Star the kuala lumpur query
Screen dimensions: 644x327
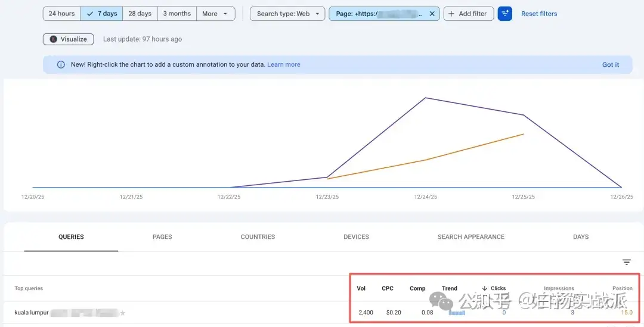123,313
